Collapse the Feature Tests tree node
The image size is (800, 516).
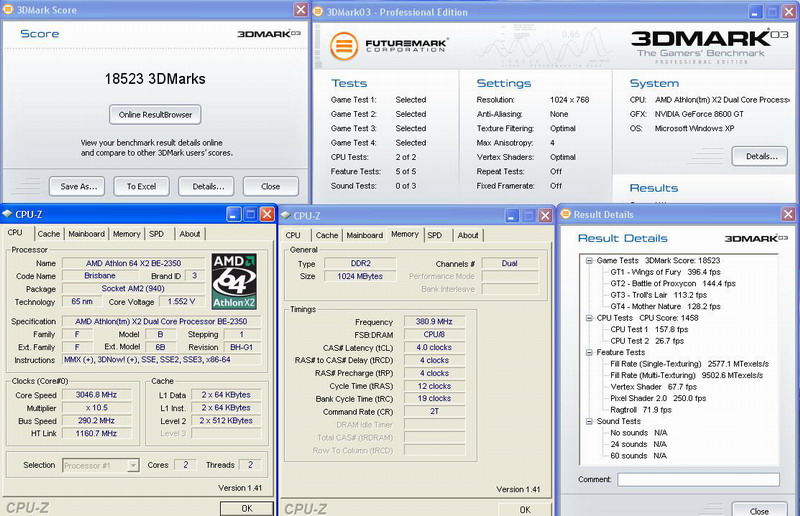[x=589, y=352]
